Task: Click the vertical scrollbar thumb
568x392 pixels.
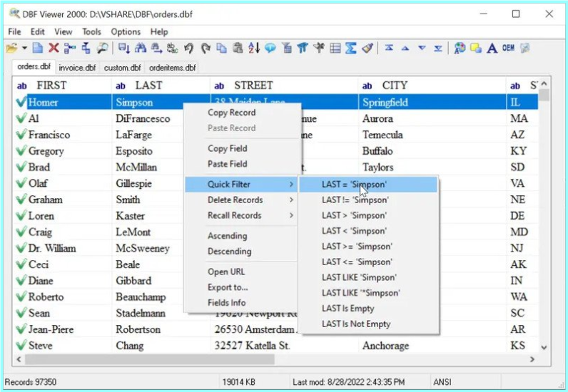Action: tap(544, 96)
